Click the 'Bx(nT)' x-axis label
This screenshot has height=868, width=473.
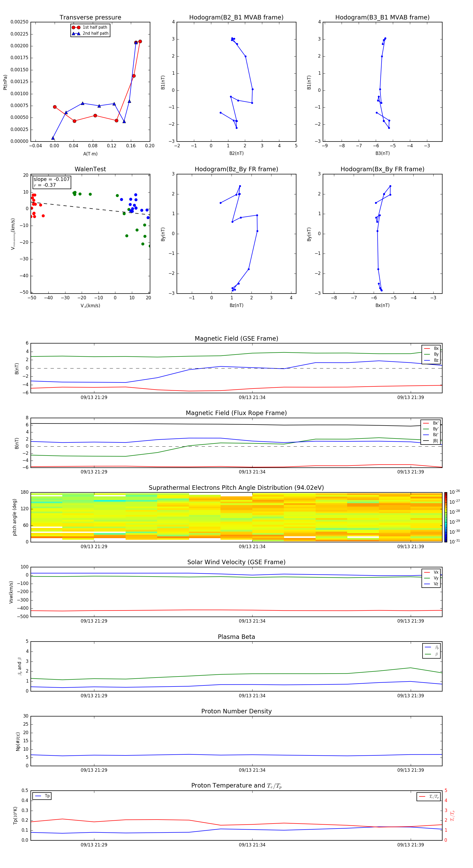tap(382, 305)
